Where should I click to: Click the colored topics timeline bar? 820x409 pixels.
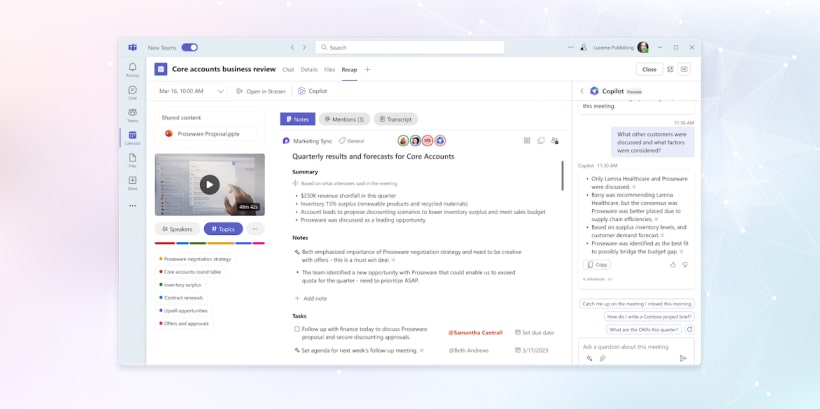click(x=210, y=243)
